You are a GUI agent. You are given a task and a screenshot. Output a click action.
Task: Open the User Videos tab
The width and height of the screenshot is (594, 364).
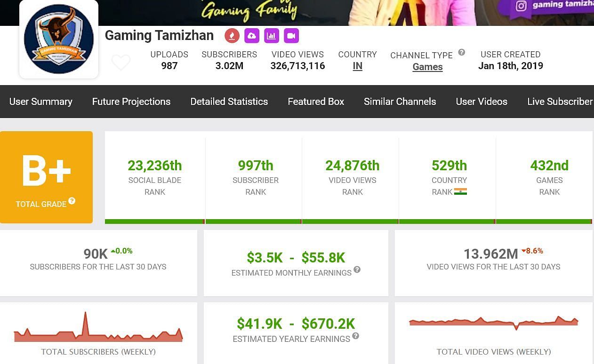[482, 102]
